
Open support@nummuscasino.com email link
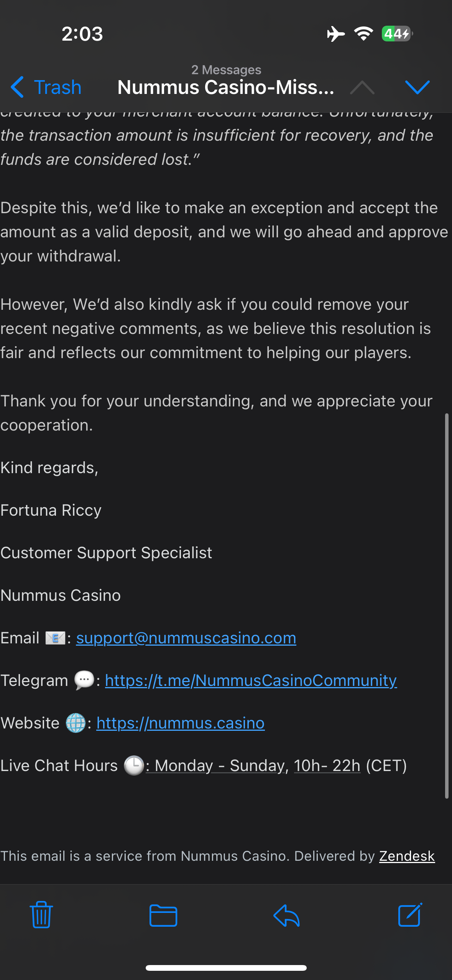(x=186, y=638)
